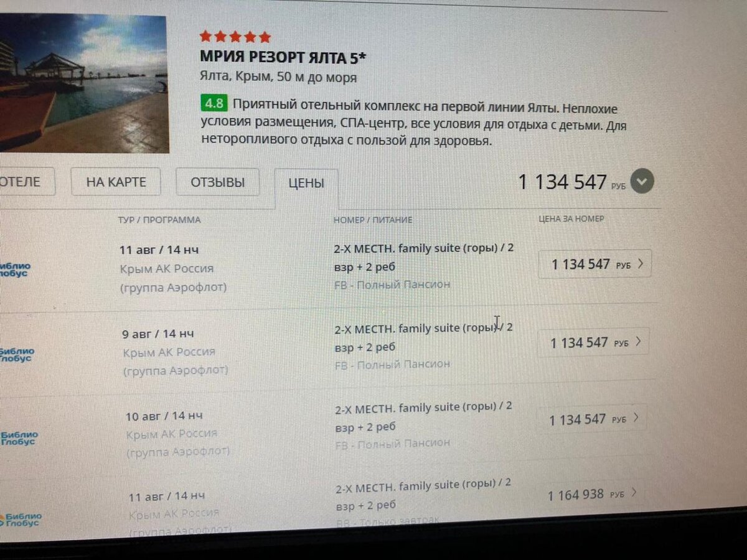Collapse prices with round chevron-down icon
This screenshot has height=560, width=747.
[642, 182]
